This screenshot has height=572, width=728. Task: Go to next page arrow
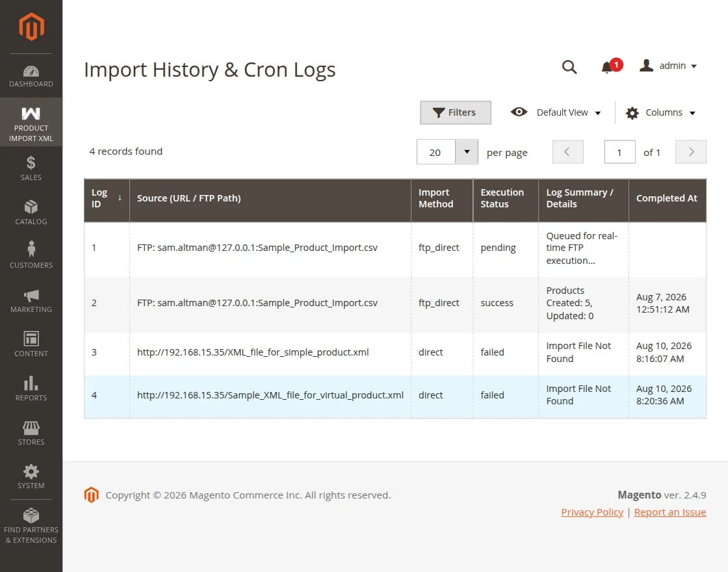click(691, 152)
